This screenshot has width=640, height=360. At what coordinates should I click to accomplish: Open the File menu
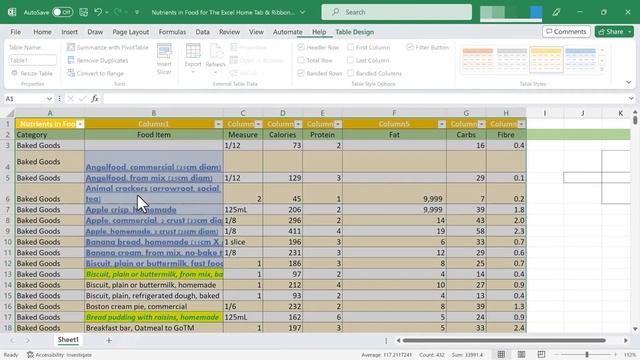(16, 32)
